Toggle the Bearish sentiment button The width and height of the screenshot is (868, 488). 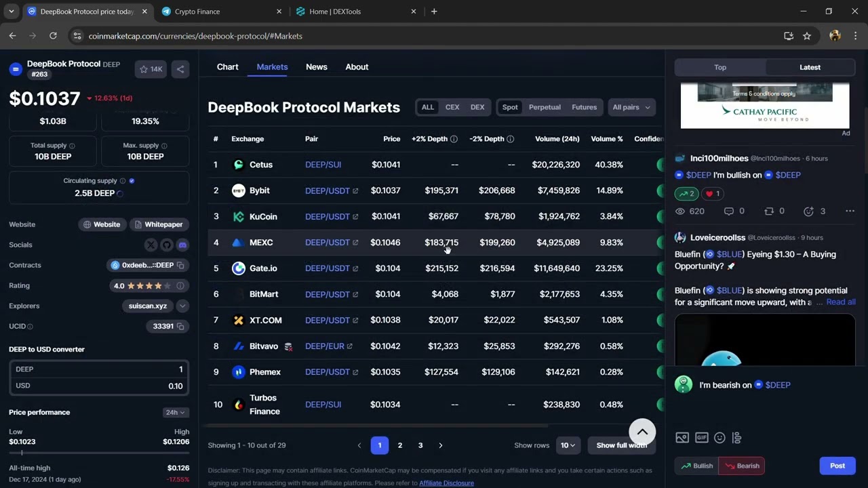pos(742,466)
